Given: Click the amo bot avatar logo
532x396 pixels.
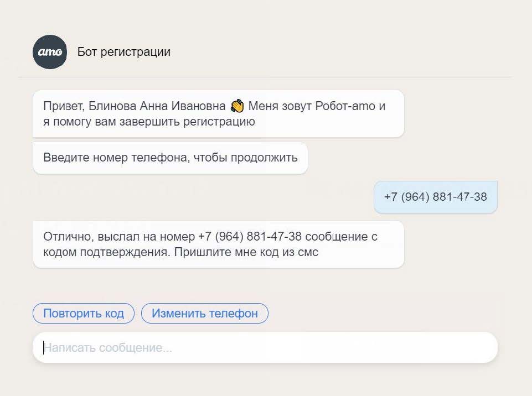Looking at the screenshot, I should (x=50, y=52).
